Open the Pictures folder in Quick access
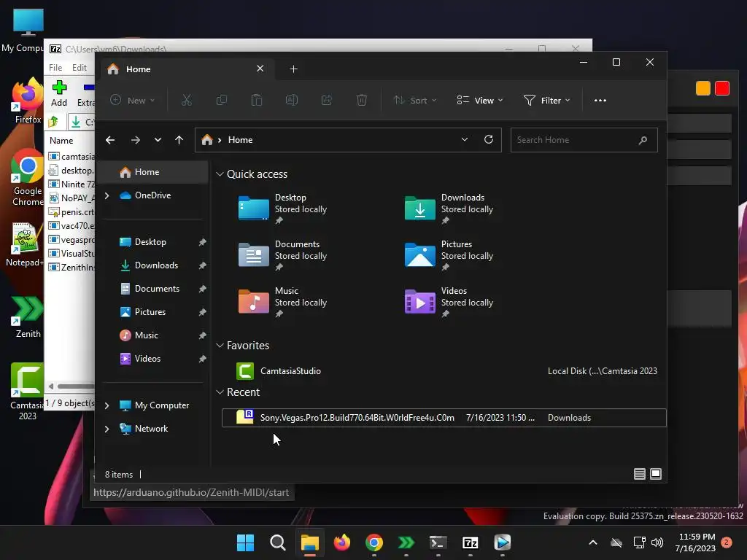The width and height of the screenshot is (747, 560). pos(449,255)
